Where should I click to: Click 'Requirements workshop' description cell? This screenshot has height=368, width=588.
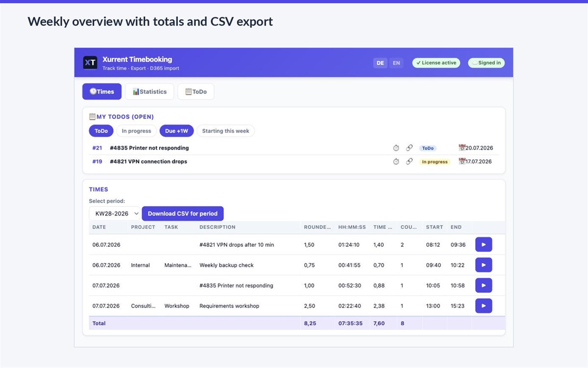tap(229, 306)
